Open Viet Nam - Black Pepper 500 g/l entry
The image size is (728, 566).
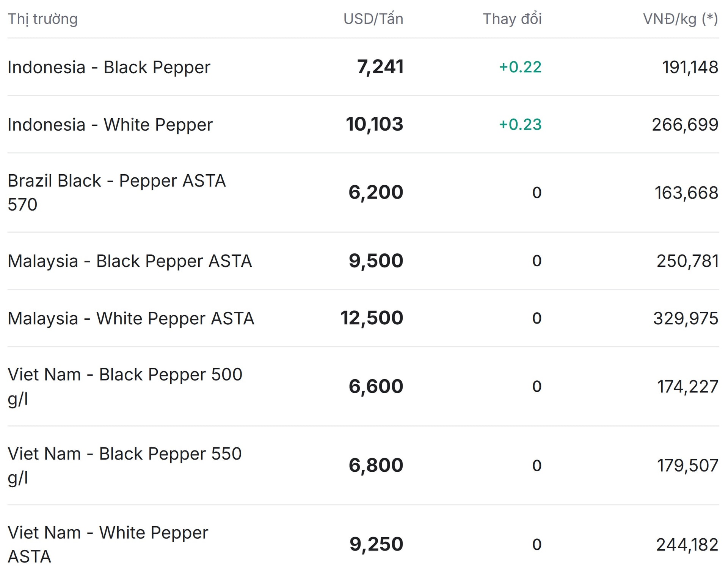click(x=125, y=386)
